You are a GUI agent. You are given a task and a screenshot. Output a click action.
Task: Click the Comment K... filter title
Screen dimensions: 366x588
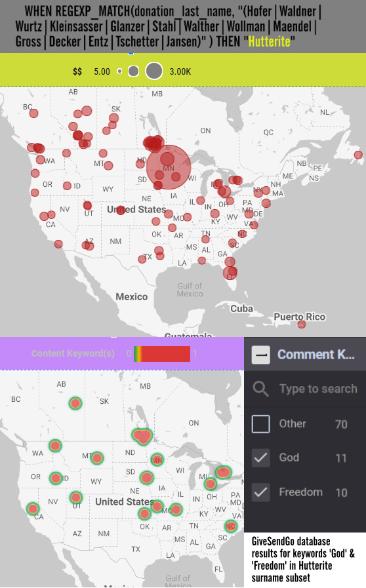click(315, 355)
